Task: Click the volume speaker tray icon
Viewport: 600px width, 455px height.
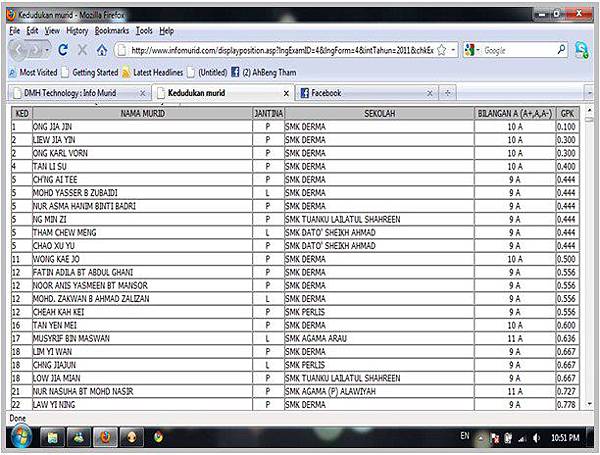Action: 536,438
